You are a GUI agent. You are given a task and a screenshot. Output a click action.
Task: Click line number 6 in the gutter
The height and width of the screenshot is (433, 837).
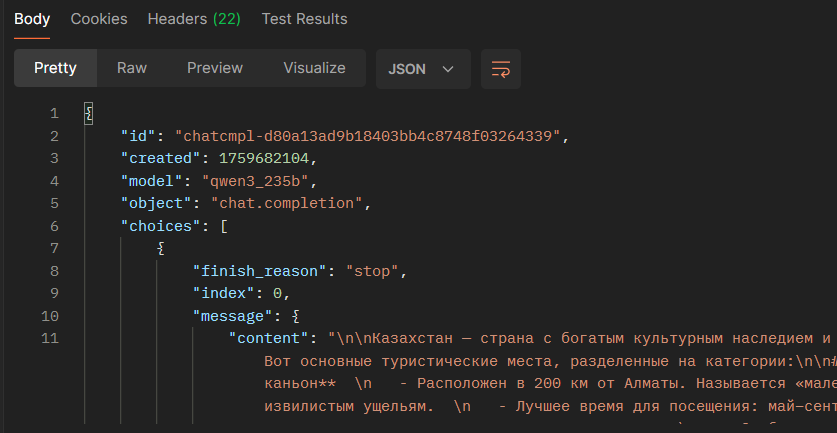coord(54,226)
